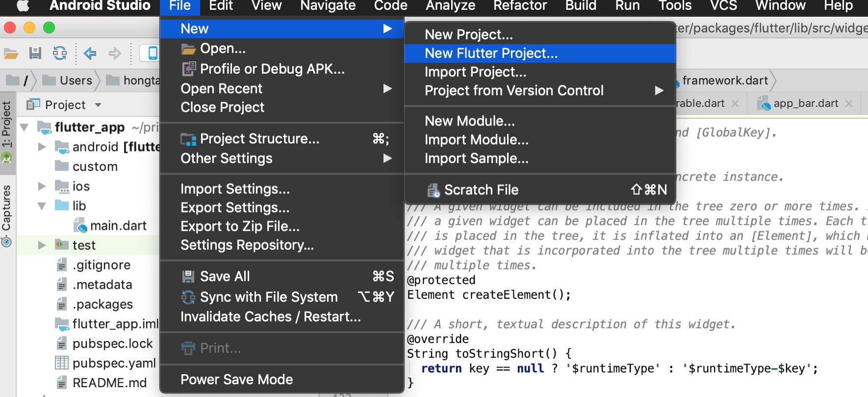Viewport: 868px width, 397px height.
Task: Open the Edit menu
Action: [x=221, y=6]
